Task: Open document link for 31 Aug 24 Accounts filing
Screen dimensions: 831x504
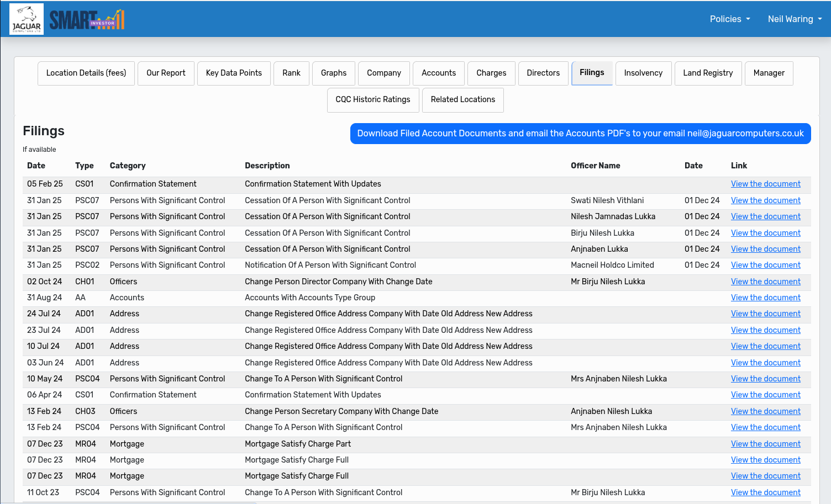Action: (765, 298)
